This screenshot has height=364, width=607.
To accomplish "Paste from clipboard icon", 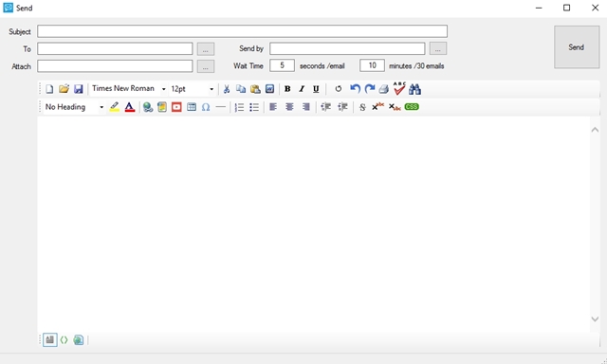I will (255, 89).
